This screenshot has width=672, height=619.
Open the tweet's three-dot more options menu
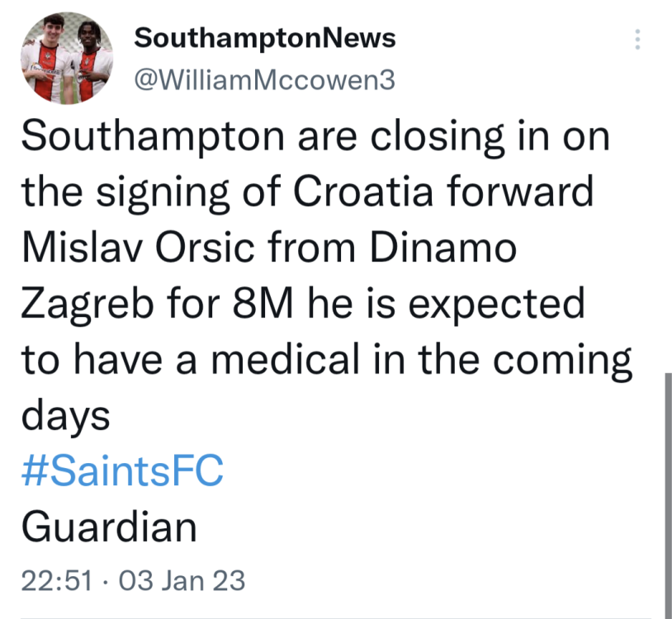(x=637, y=40)
